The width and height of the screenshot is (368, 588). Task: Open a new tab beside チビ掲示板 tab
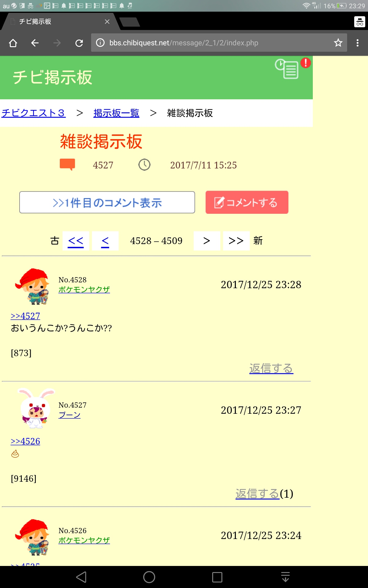[130, 22]
